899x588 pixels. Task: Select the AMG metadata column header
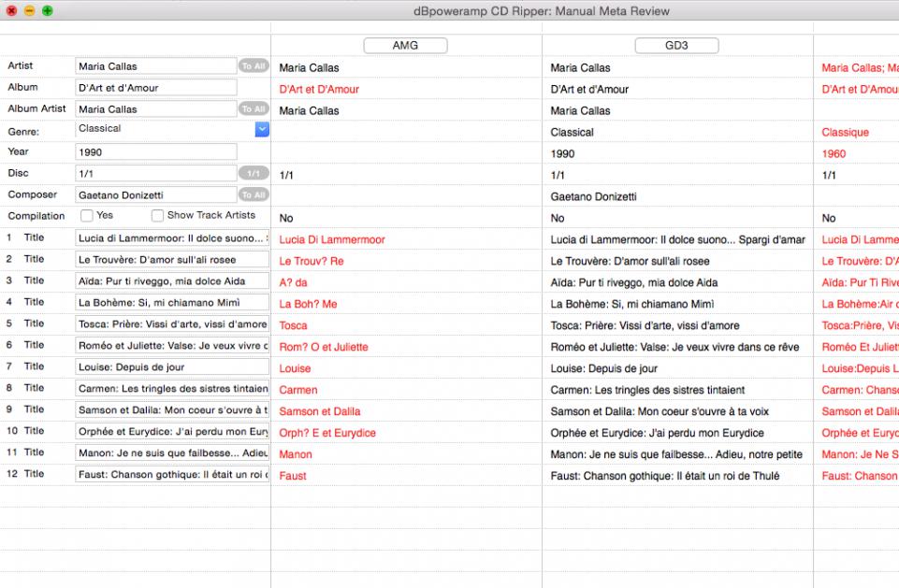click(405, 46)
